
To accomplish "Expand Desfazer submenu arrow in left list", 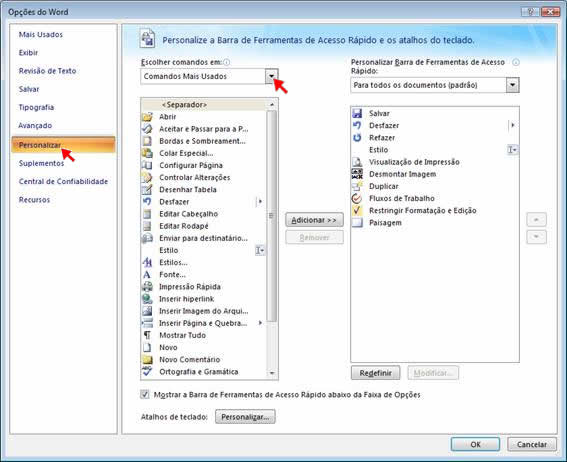I will (260, 201).
